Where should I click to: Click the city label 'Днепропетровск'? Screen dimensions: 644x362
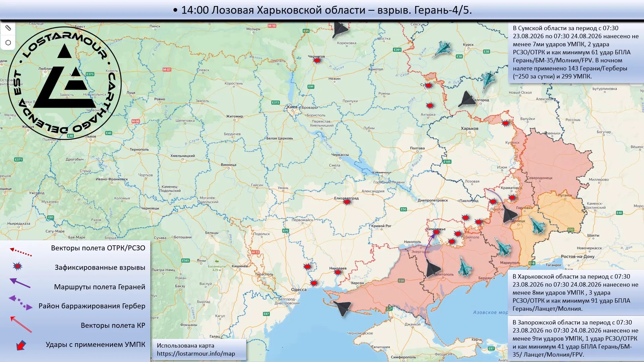[x=433, y=200]
